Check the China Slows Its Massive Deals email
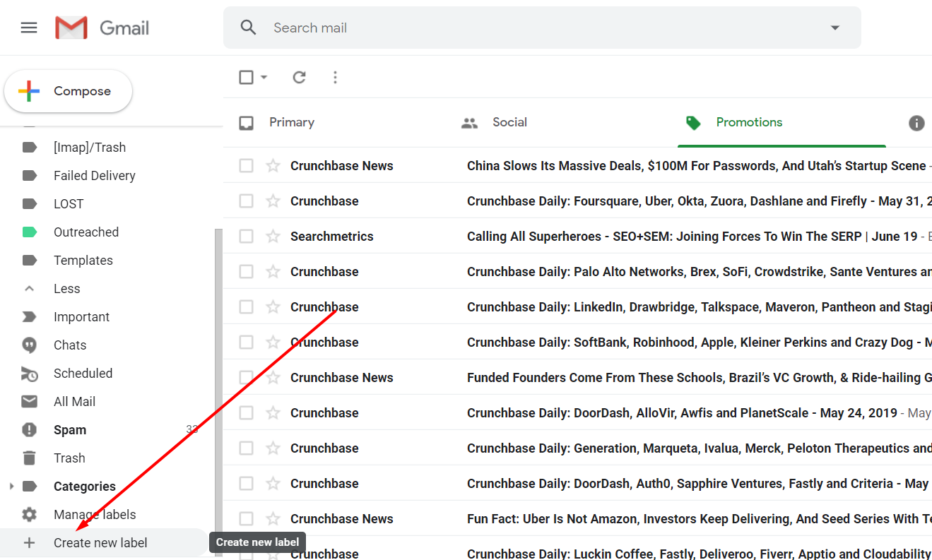Viewport: 932px width, 560px height. click(246, 165)
